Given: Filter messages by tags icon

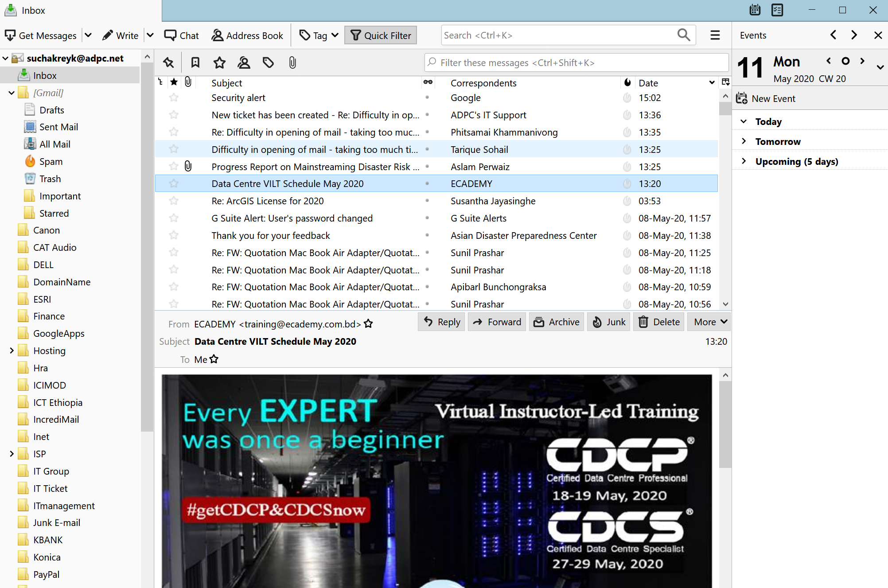Looking at the screenshot, I should pyautogui.click(x=268, y=62).
